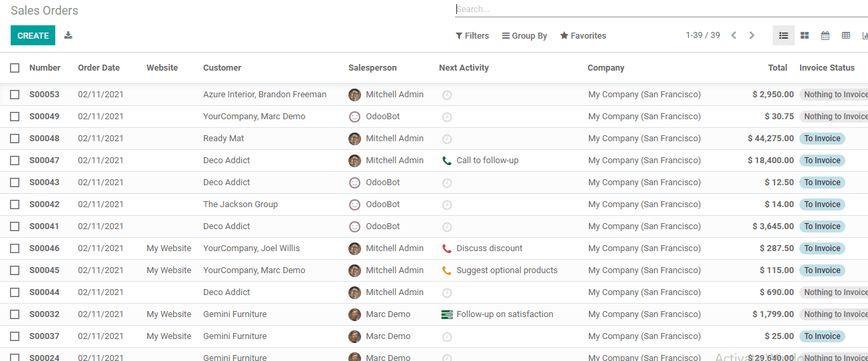Click red phone icon for S00046
The image size is (868, 361).
tap(447, 248)
